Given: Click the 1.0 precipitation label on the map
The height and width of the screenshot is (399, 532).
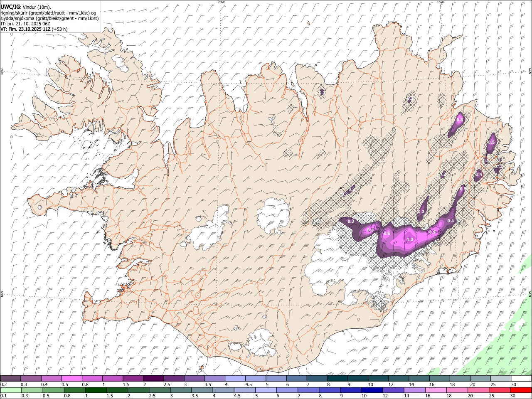Looking at the screenshot, I should click(x=410, y=239).
